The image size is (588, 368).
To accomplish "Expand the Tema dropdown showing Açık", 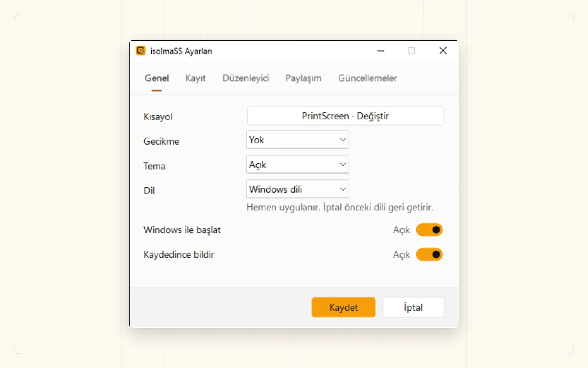I will 298,164.
